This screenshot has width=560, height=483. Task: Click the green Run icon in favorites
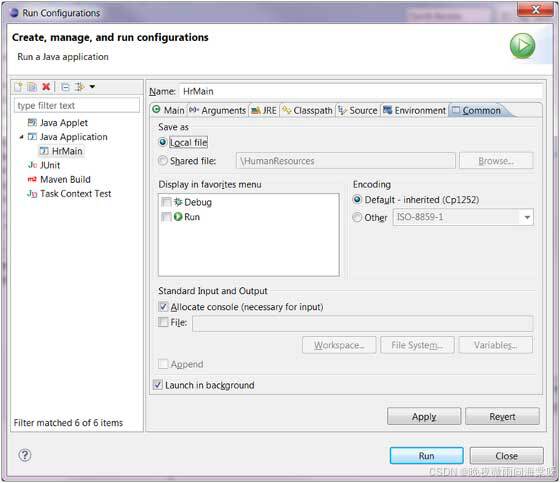(x=178, y=216)
